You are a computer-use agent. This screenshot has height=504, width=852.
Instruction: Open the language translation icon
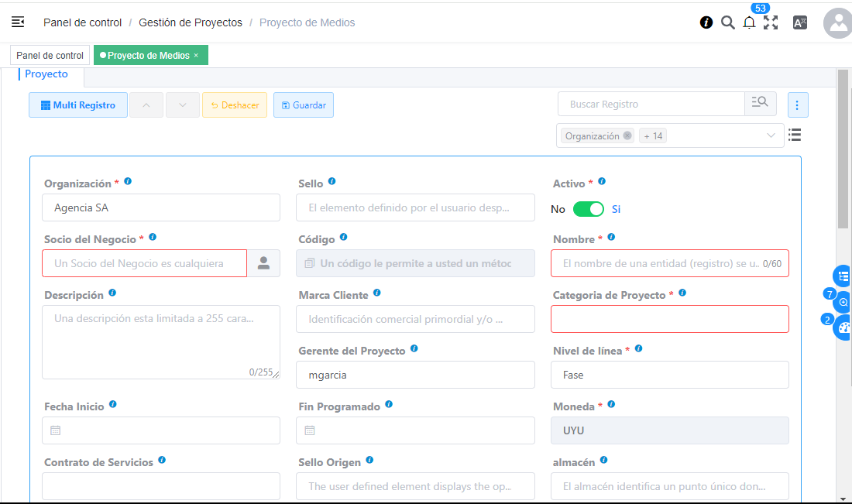(800, 23)
